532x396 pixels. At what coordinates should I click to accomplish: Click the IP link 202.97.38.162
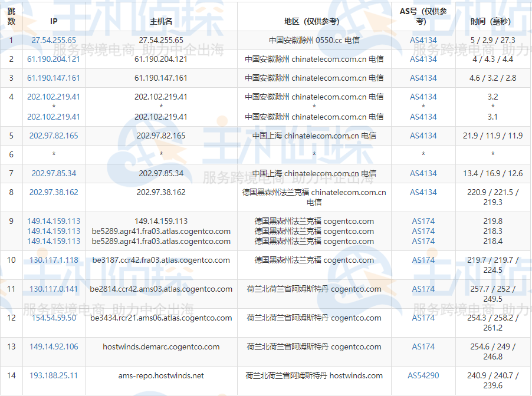[x=54, y=192]
